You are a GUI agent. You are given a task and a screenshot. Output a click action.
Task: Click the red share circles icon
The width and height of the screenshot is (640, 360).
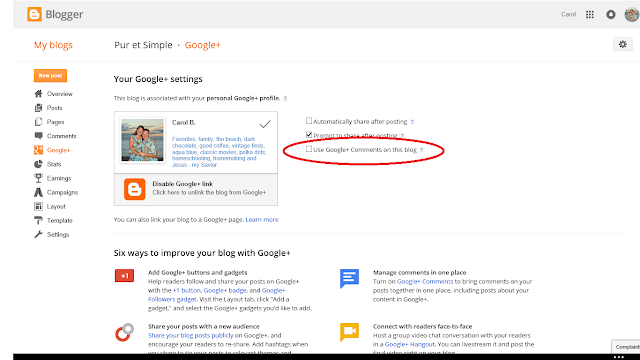click(x=124, y=332)
